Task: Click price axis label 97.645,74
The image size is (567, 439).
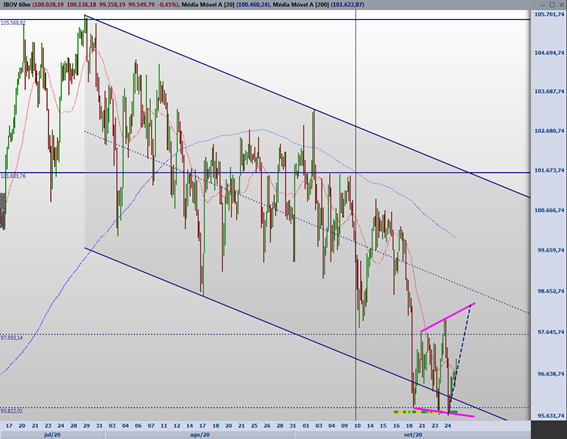Action: 550,332
